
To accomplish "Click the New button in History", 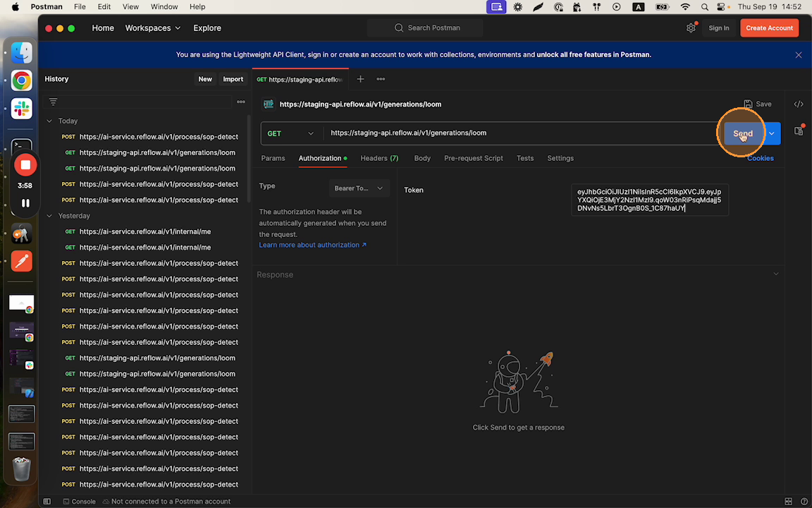I will coord(205,79).
